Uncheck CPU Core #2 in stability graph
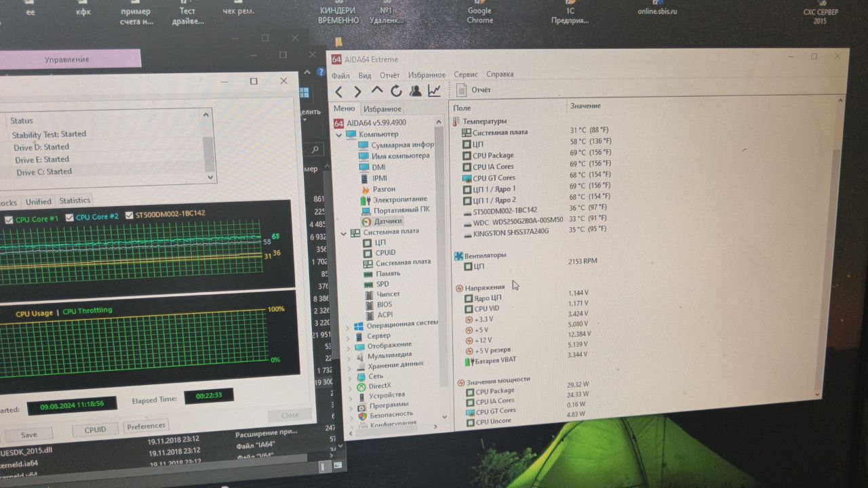The height and width of the screenshot is (488, 868). point(69,218)
